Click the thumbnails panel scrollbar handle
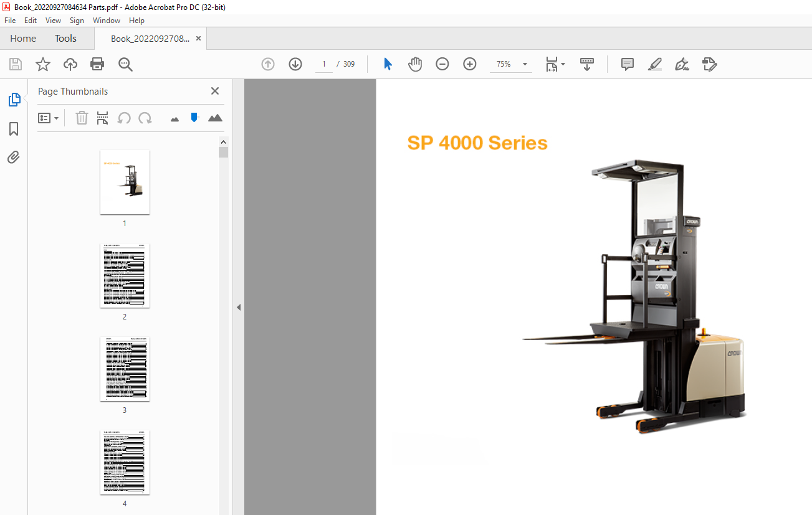The width and height of the screenshot is (812, 515). (224, 153)
